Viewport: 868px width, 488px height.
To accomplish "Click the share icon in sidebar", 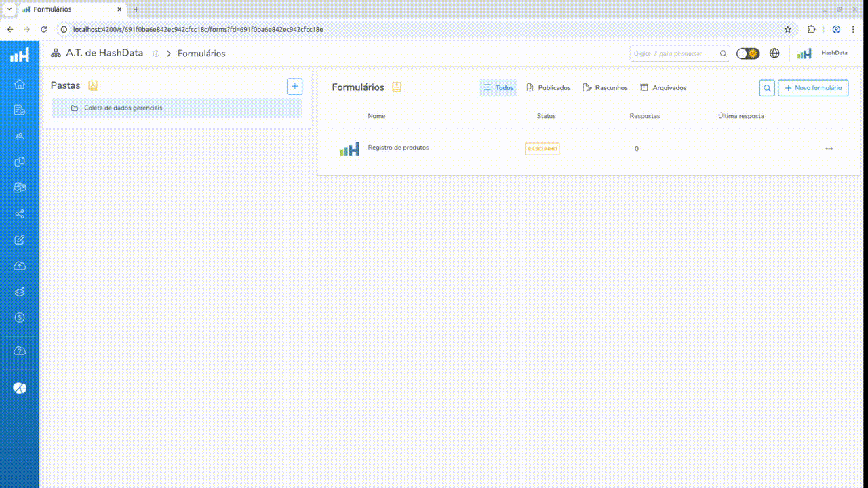I will coord(20,214).
